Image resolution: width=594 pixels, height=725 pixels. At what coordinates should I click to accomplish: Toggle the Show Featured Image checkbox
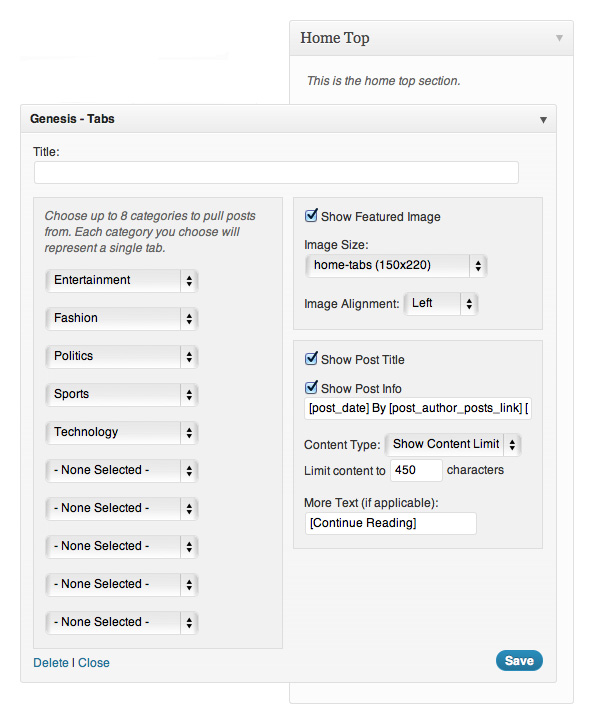311,216
